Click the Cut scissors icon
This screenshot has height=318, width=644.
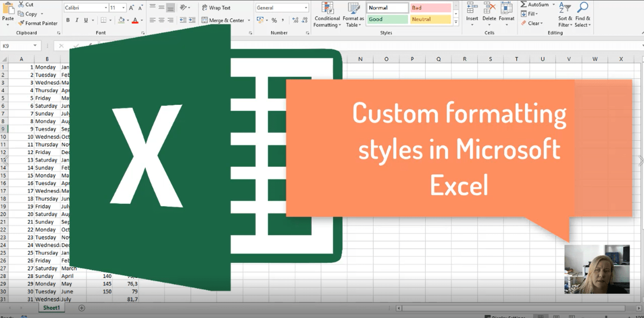coord(21,5)
